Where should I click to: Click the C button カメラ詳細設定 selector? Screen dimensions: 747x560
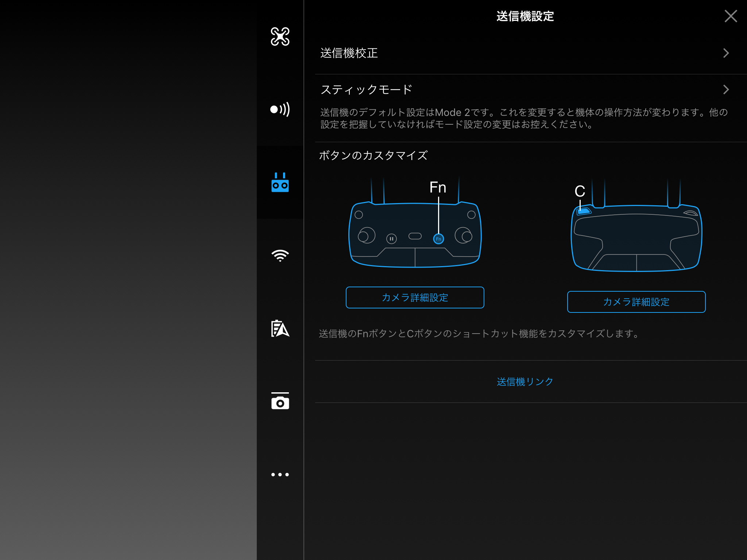[636, 302]
